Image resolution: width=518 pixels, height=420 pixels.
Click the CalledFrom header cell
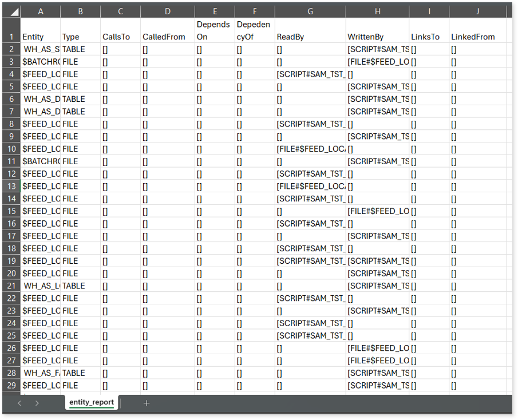tap(167, 37)
